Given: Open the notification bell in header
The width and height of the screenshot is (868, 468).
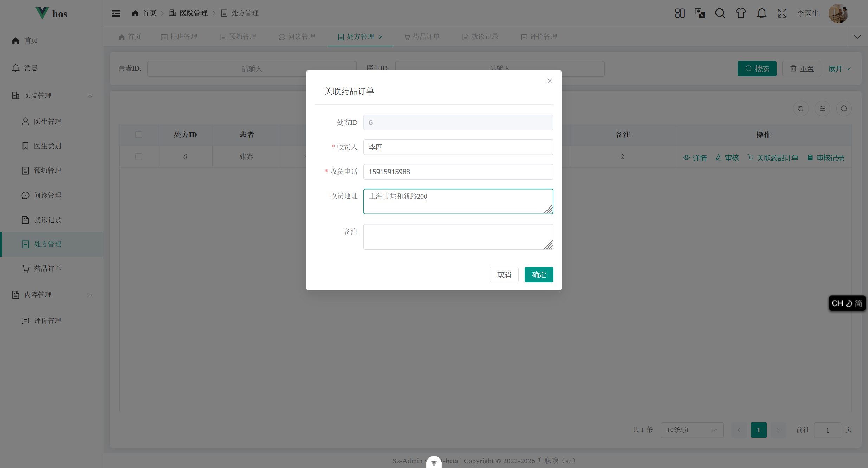Looking at the screenshot, I should [x=762, y=13].
